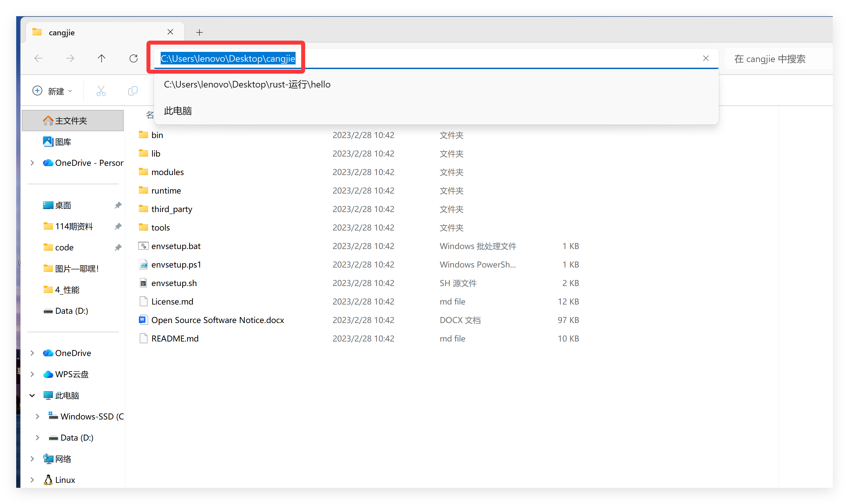849x504 pixels.
Task: Unpin the 桌面 folder pin icon
Action: [x=118, y=205]
